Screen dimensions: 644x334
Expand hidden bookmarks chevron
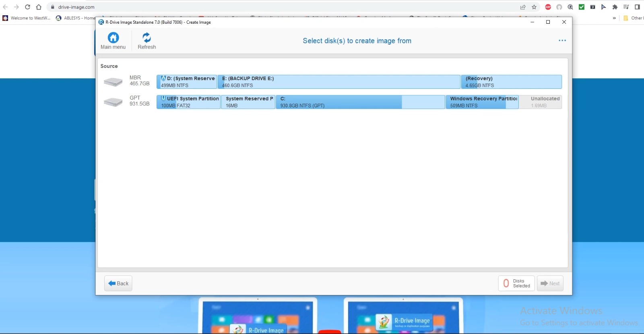[x=614, y=18]
